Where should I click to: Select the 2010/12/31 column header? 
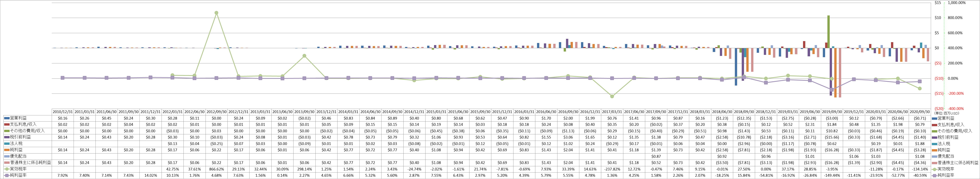coord(63,112)
